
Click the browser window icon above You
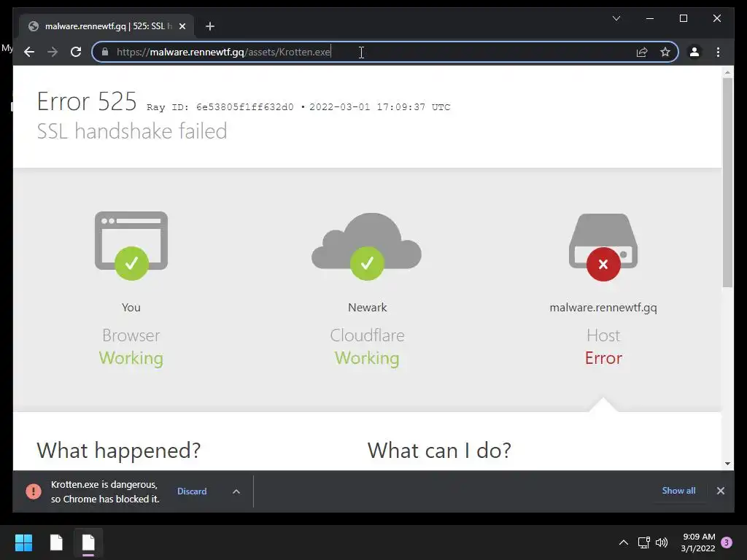[131, 245]
